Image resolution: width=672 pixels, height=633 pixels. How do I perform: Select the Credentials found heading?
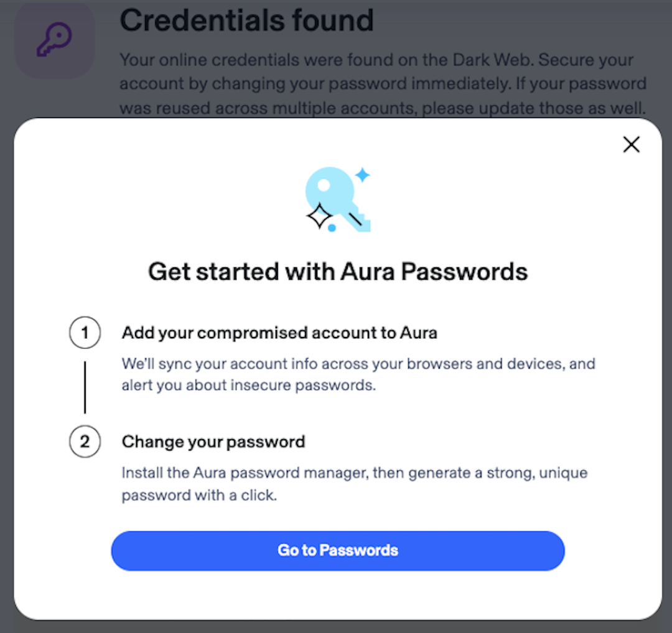tap(247, 21)
